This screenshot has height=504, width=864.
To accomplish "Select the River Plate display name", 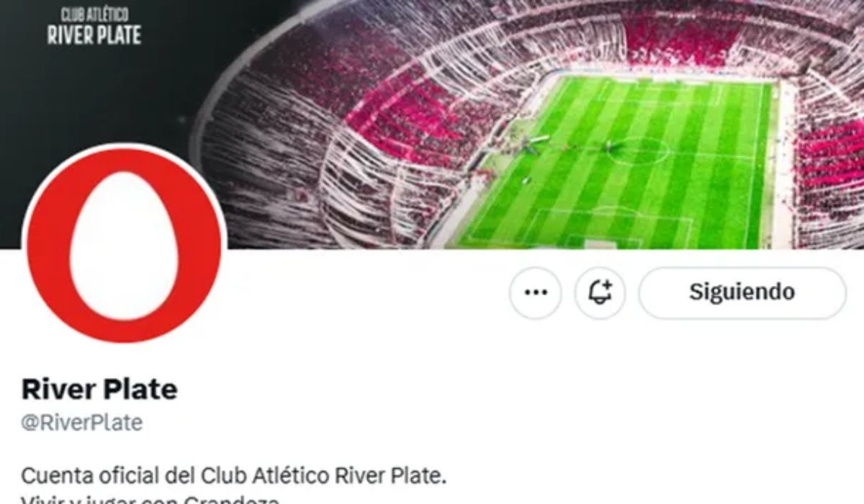I will (99, 390).
